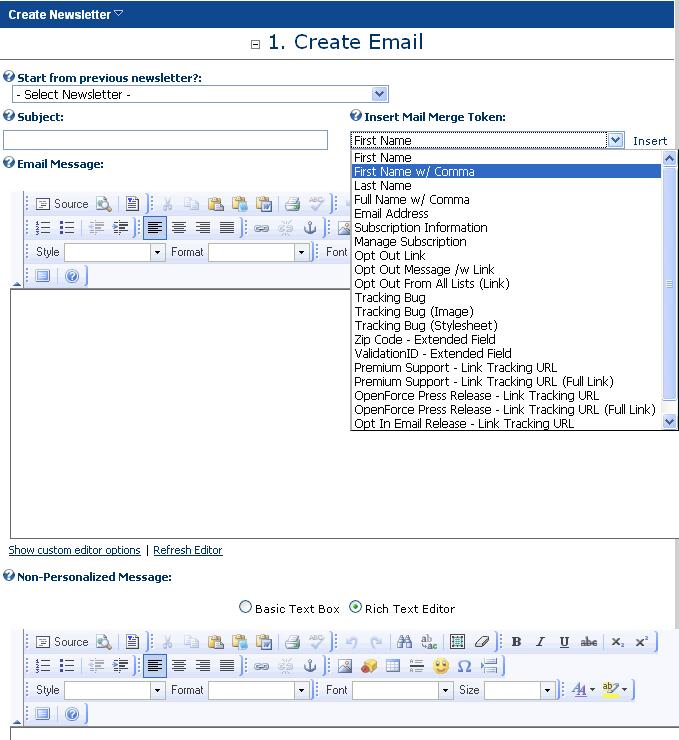
Task: Open Format dropdown in the Non-Personalized editor
Action: point(301,690)
